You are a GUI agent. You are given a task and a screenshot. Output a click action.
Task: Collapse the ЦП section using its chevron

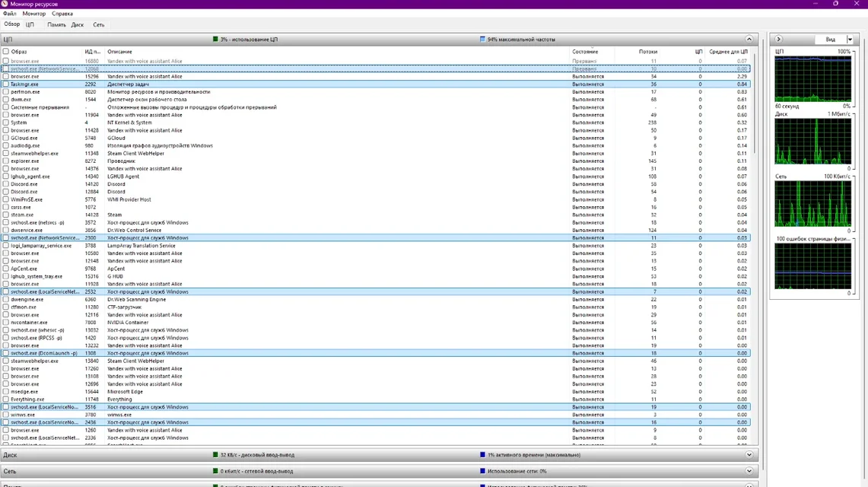point(749,39)
